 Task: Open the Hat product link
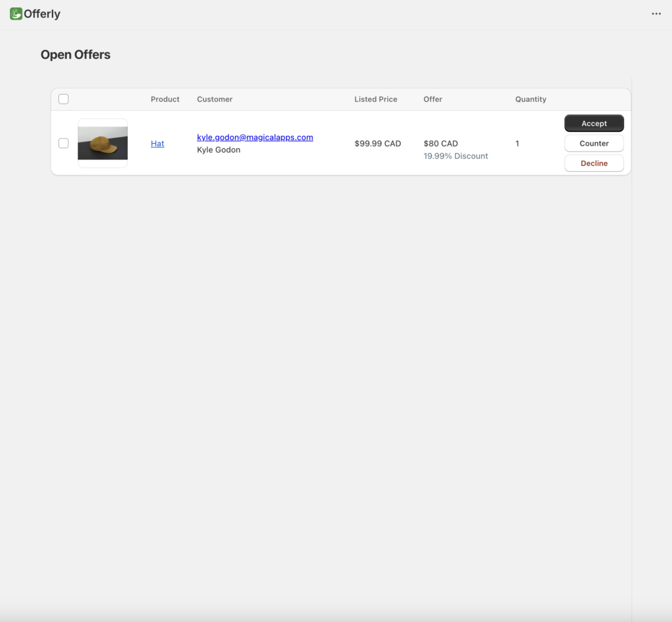157,144
